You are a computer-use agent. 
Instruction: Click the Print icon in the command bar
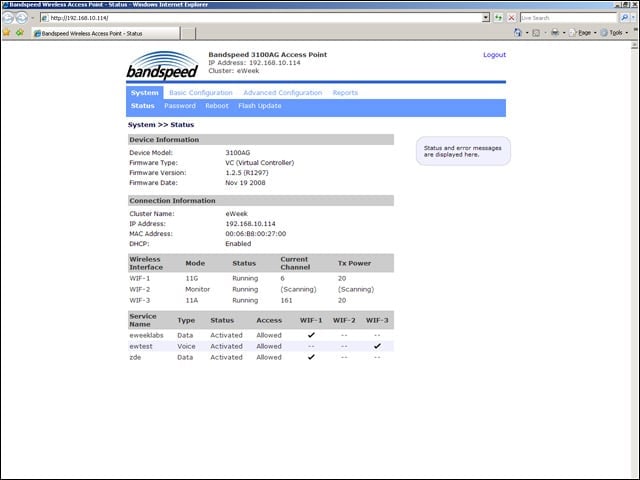coord(555,33)
